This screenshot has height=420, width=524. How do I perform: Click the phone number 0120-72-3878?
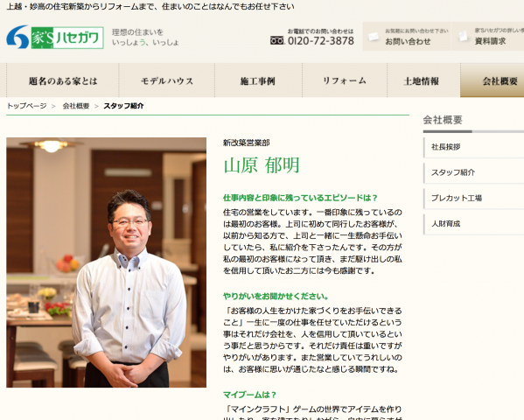[320, 41]
